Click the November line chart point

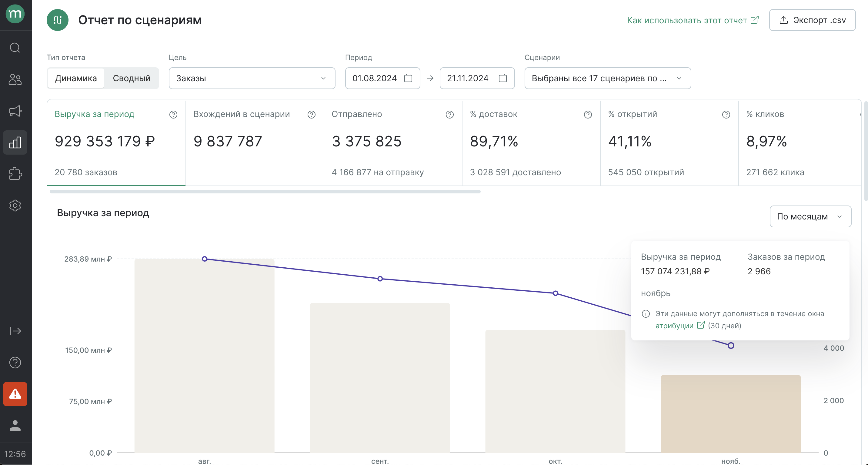click(x=731, y=345)
